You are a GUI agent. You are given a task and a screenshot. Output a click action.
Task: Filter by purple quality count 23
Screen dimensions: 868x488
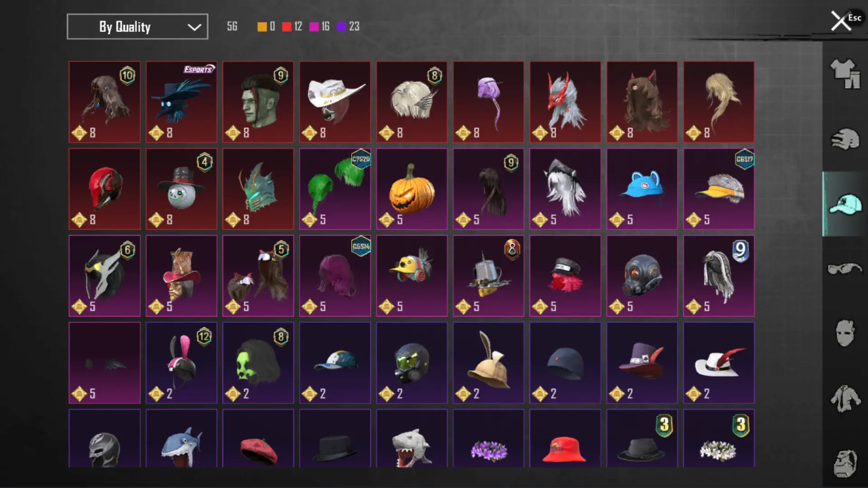click(x=348, y=26)
